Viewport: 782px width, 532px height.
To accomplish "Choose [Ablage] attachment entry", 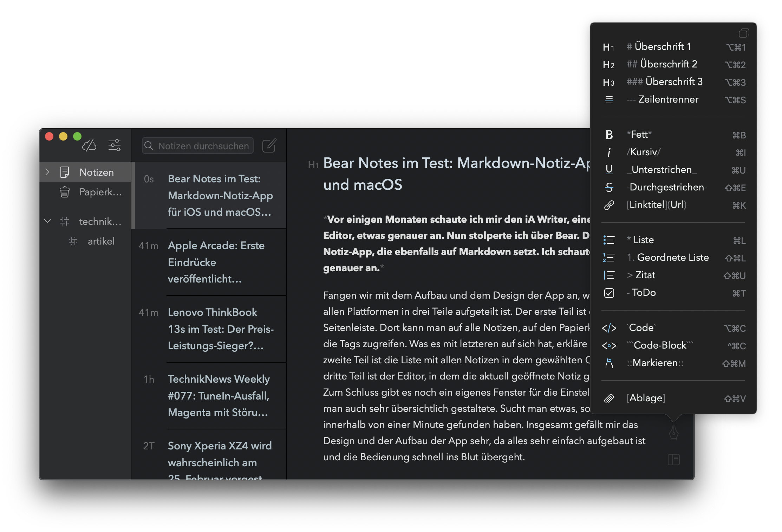I will [673, 398].
